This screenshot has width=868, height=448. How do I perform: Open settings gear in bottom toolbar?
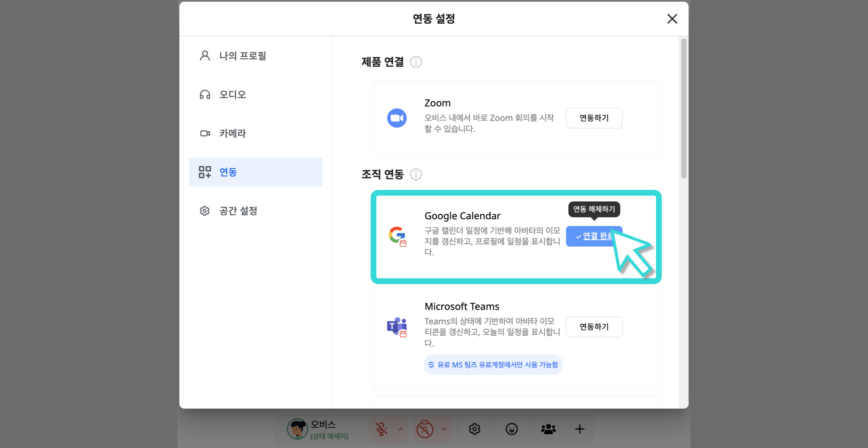point(474,429)
